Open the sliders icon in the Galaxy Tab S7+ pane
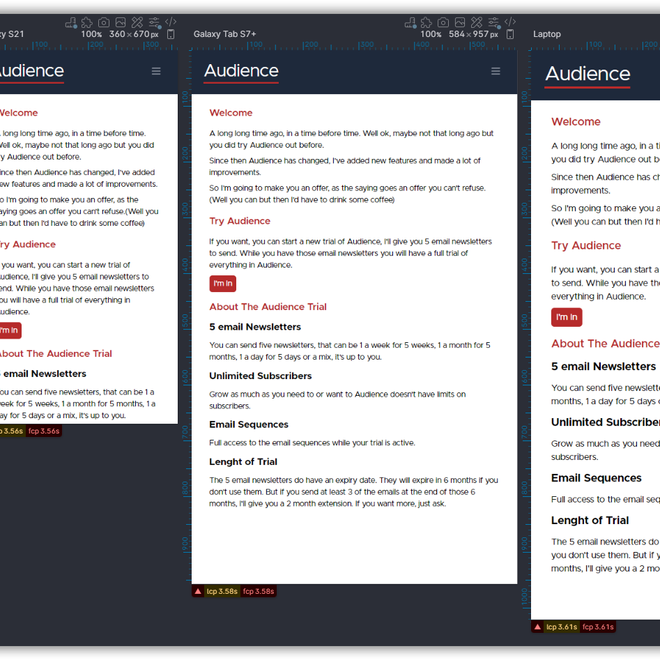The width and height of the screenshot is (660, 660). point(494,22)
